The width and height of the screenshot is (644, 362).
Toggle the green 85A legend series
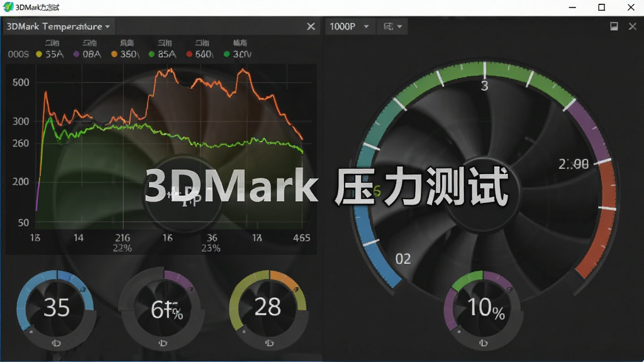click(162, 54)
